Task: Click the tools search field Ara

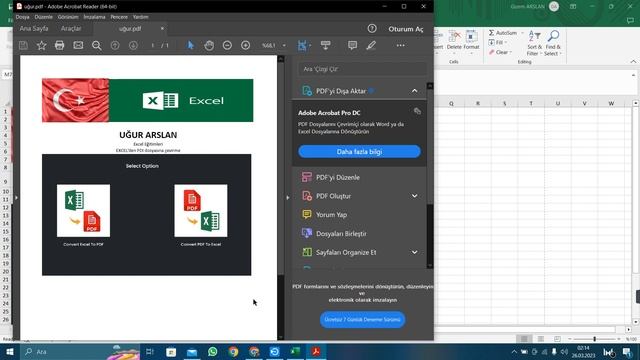Action: 362,69
